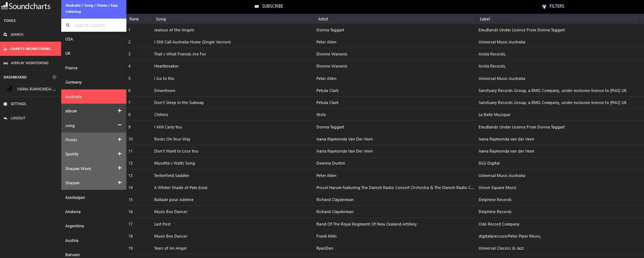Click song 'Musetta's Waltz Song'
The width and height of the screenshot is (644, 258).
point(175,163)
